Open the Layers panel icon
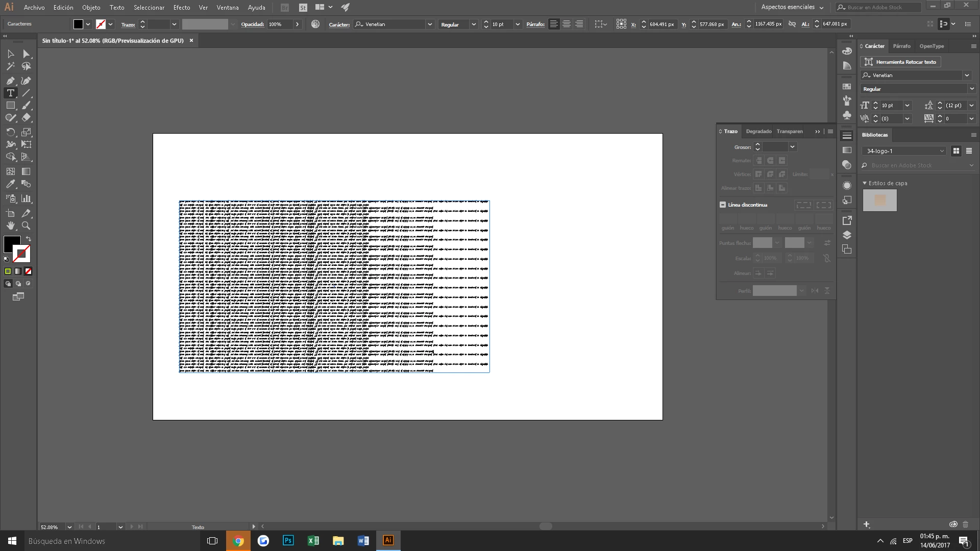980x551 pixels. click(x=847, y=235)
